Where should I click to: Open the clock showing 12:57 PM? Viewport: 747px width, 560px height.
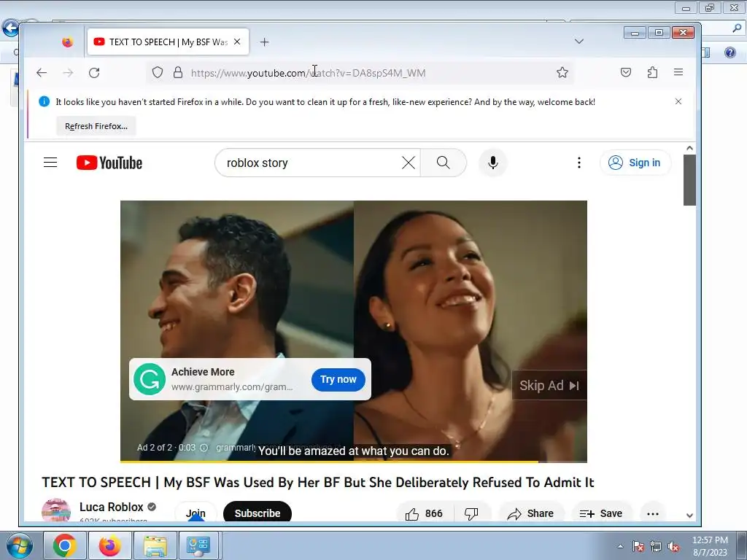coord(710,545)
